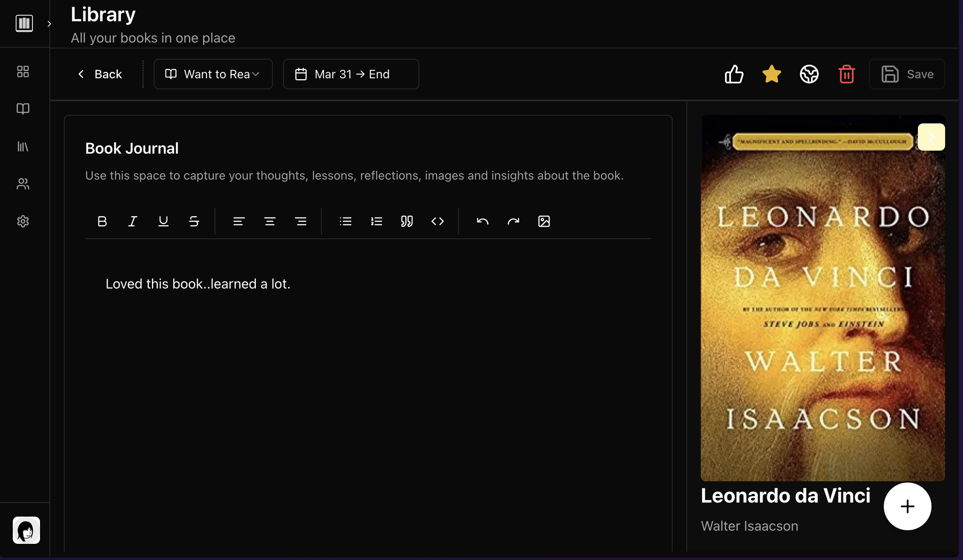Click into the journal text "Loved this book..learned a lot."
963x560 pixels.
198,284
